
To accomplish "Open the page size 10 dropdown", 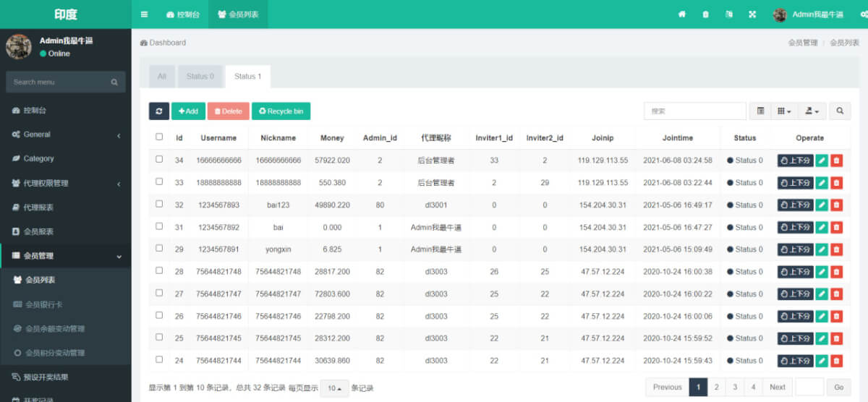I will tap(334, 388).
